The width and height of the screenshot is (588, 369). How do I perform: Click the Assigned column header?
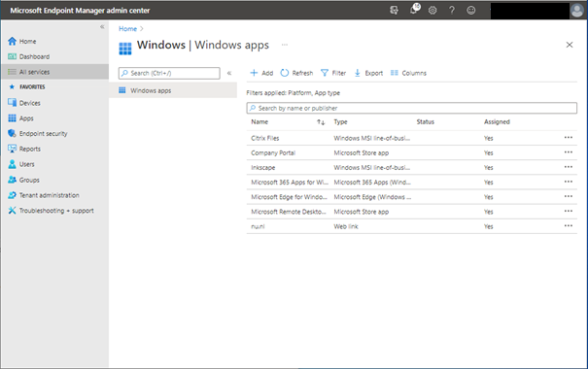pos(497,121)
